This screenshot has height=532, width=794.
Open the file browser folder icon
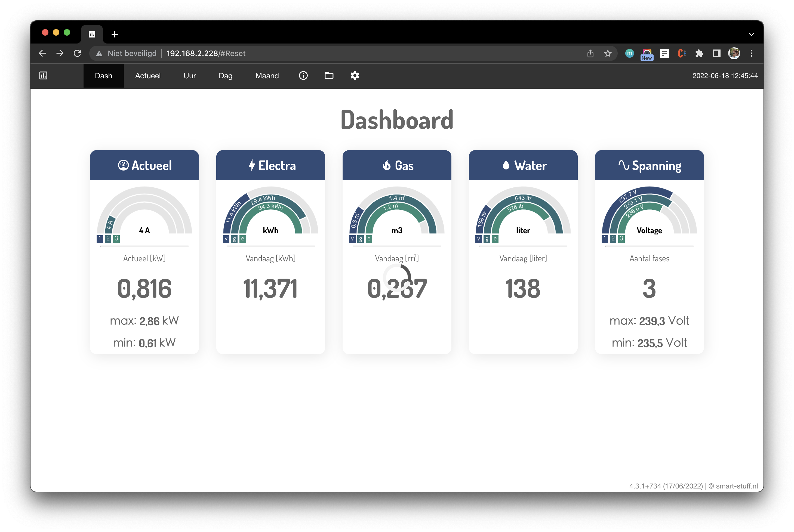tap(329, 76)
